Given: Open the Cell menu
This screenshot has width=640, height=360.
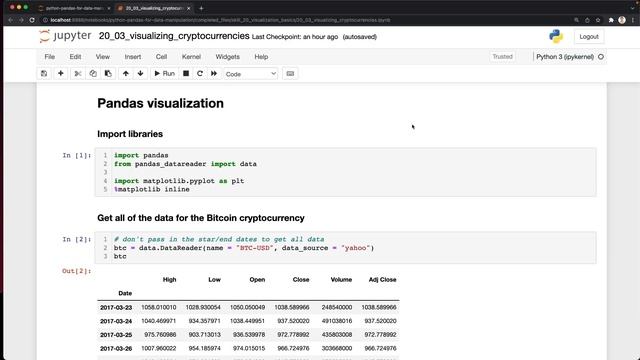Looking at the screenshot, I should coord(161,57).
